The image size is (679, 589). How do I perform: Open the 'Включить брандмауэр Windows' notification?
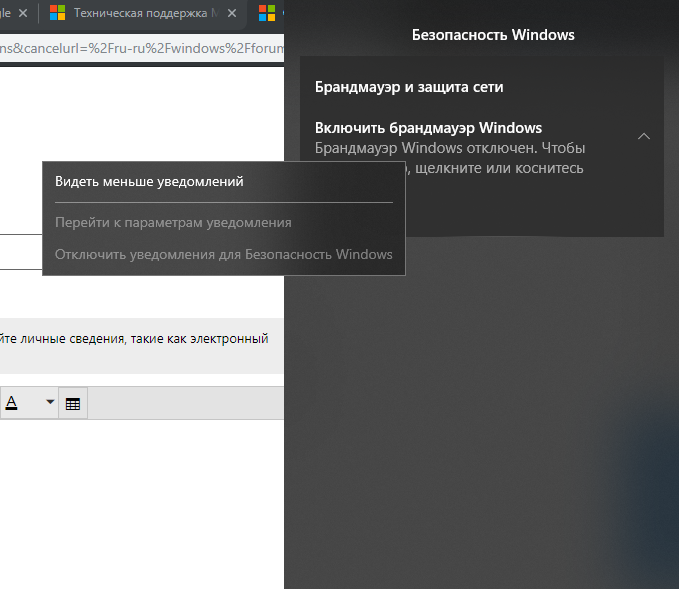pos(428,128)
